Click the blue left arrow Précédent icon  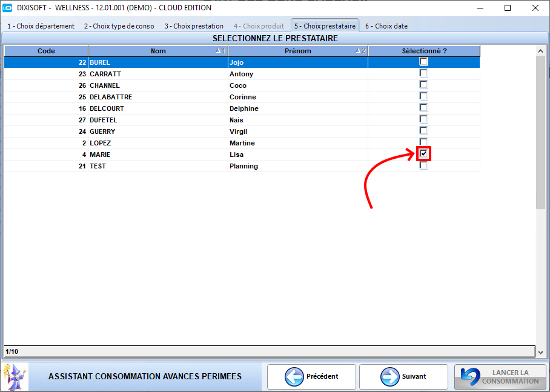(294, 377)
